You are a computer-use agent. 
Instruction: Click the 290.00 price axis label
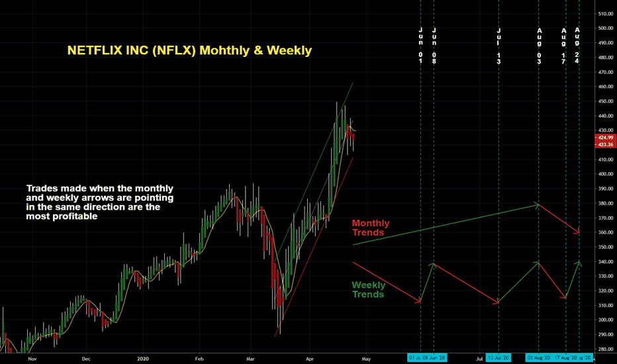606,334
